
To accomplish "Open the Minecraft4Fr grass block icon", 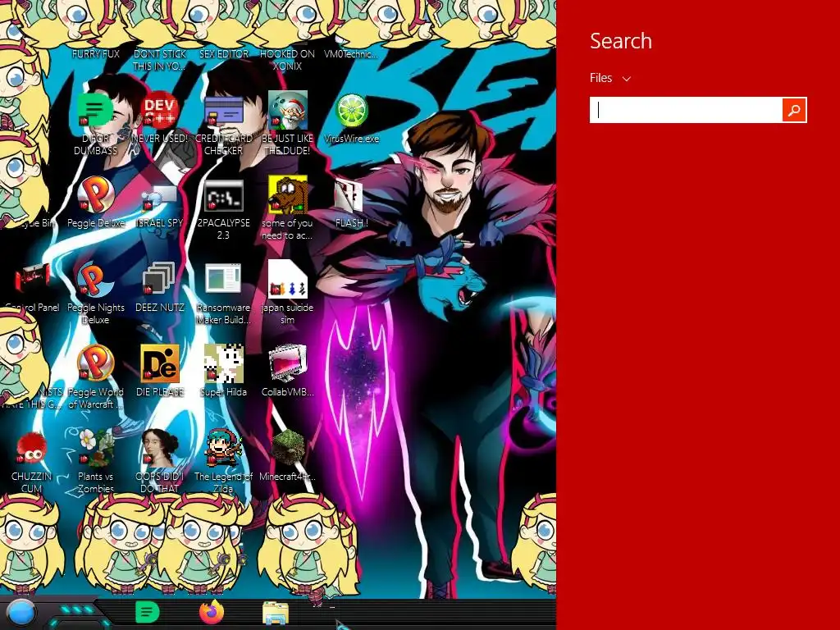I will pos(288,447).
